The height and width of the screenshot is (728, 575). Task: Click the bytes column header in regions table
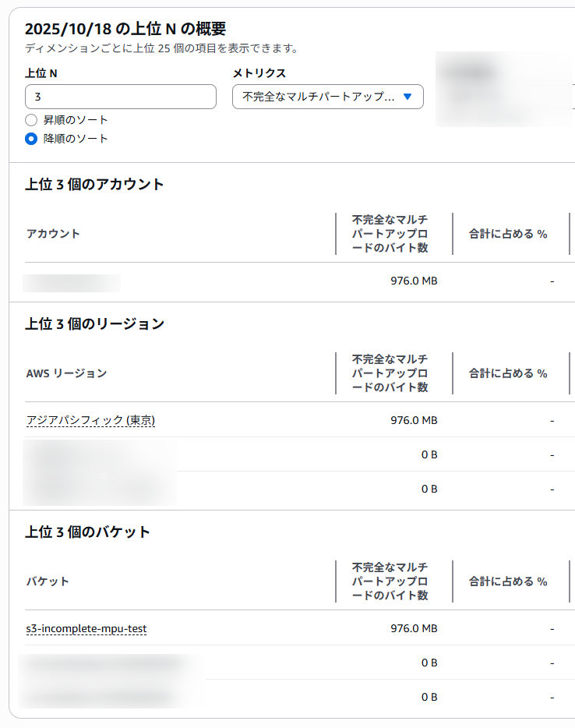390,373
